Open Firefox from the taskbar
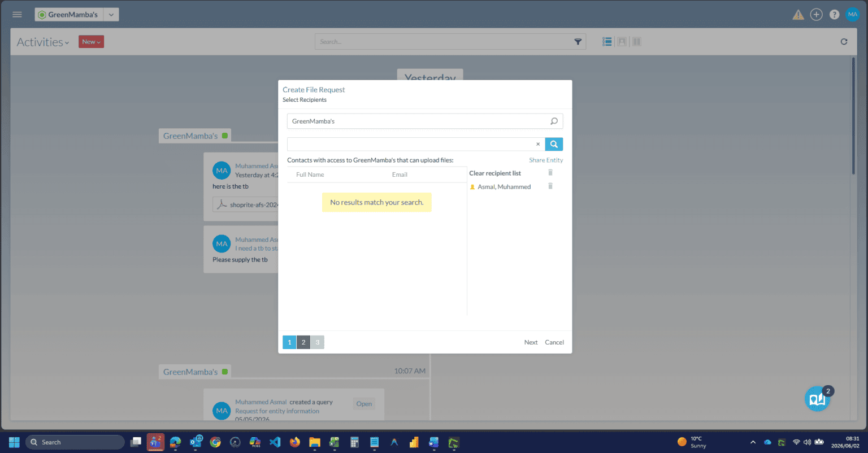 coord(295,442)
